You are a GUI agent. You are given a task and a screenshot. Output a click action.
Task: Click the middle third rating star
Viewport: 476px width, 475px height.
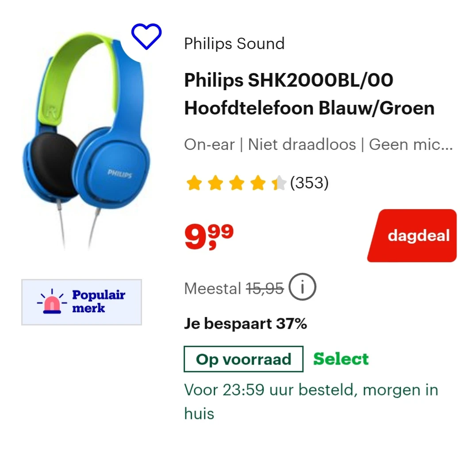click(x=237, y=183)
